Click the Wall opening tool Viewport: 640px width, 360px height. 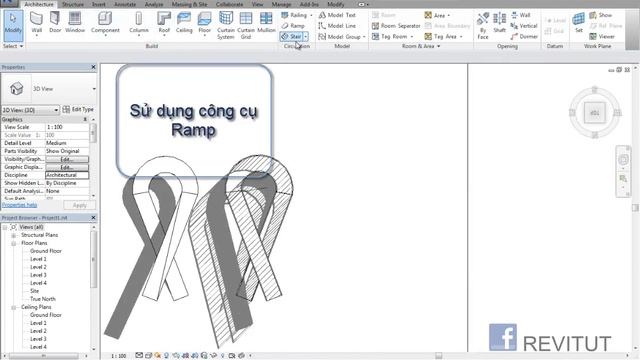click(521, 15)
